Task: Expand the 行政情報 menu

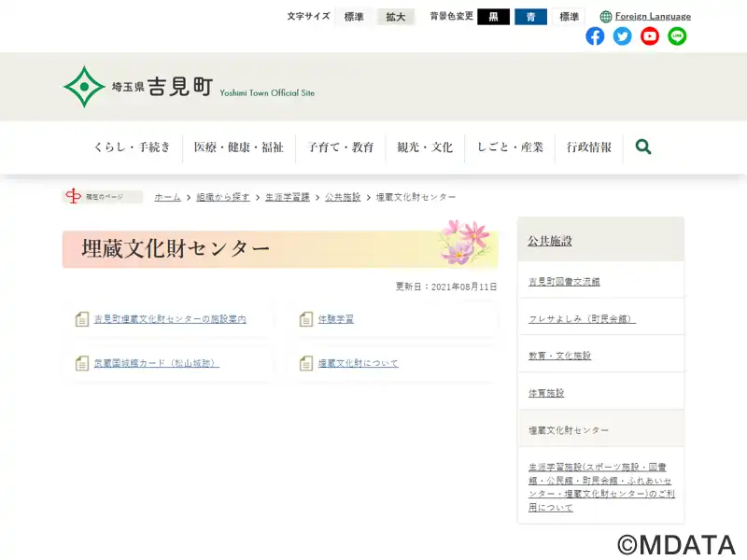Action: [589, 147]
